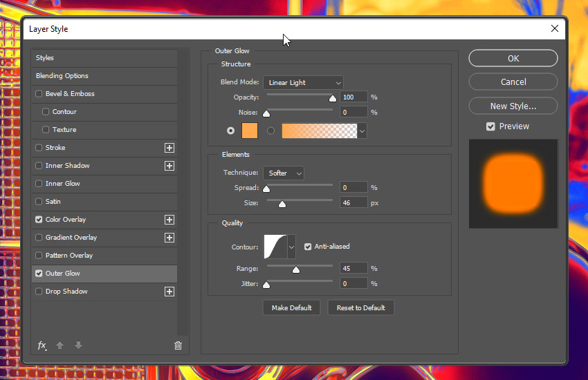Expand the Contour picker dropdown arrow

click(291, 247)
